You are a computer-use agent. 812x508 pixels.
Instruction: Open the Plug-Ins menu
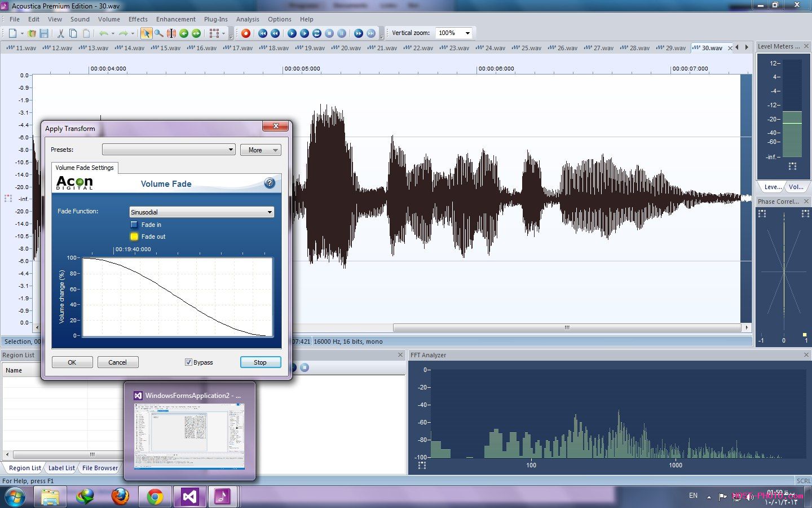pyautogui.click(x=216, y=19)
